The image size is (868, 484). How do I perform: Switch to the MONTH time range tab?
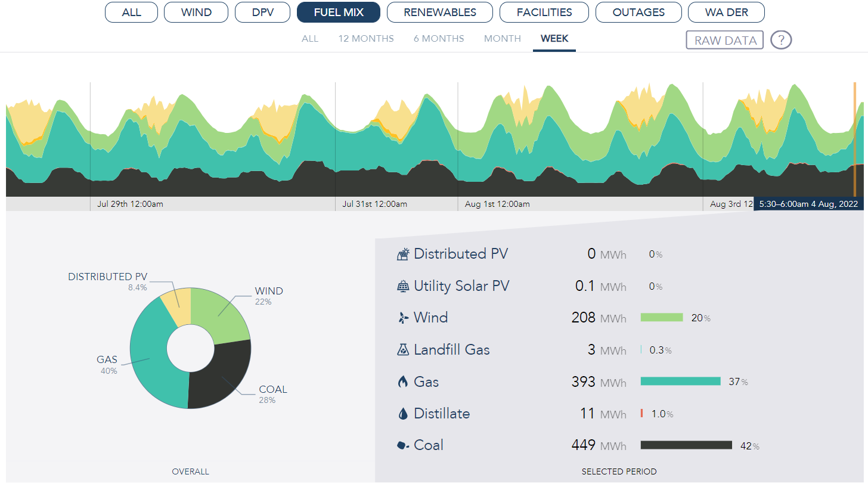[502, 38]
